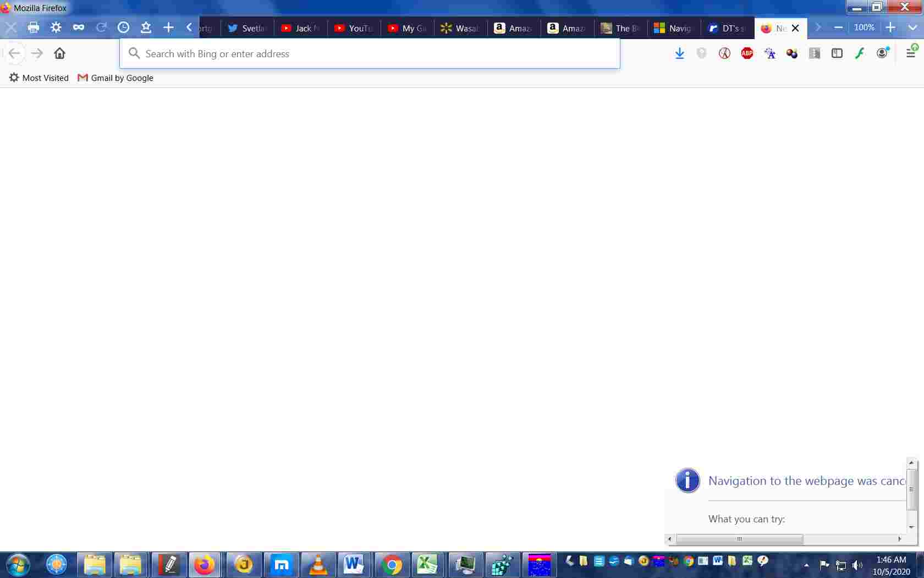
Task: Zoom out with the minus button
Action: click(838, 28)
